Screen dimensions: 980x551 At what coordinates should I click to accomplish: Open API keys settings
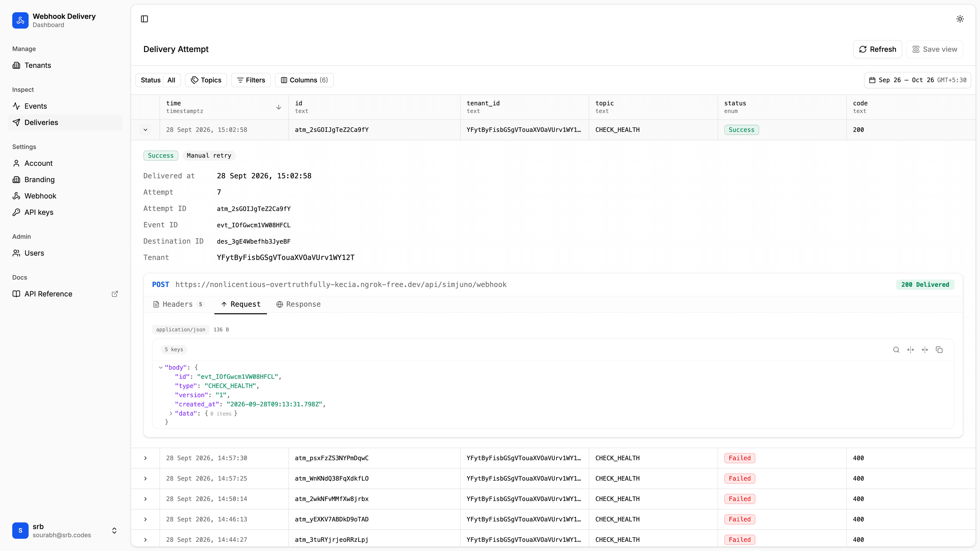point(65,212)
